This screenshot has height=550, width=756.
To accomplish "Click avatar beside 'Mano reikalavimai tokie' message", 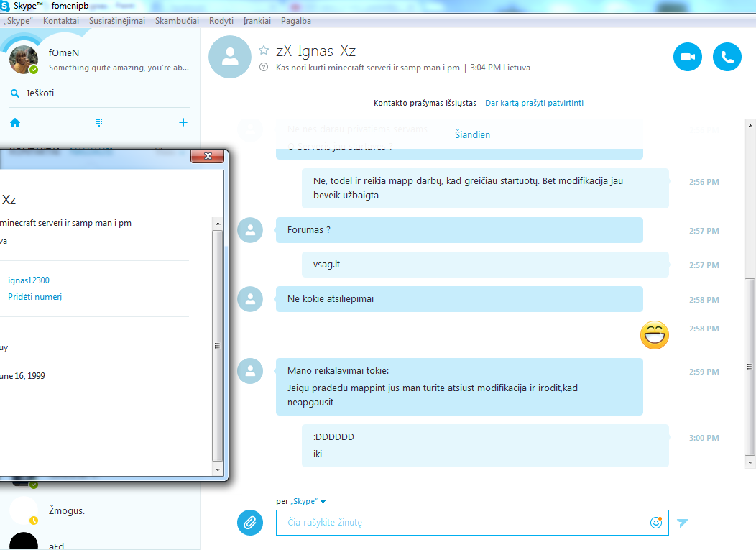I will 250,371.
